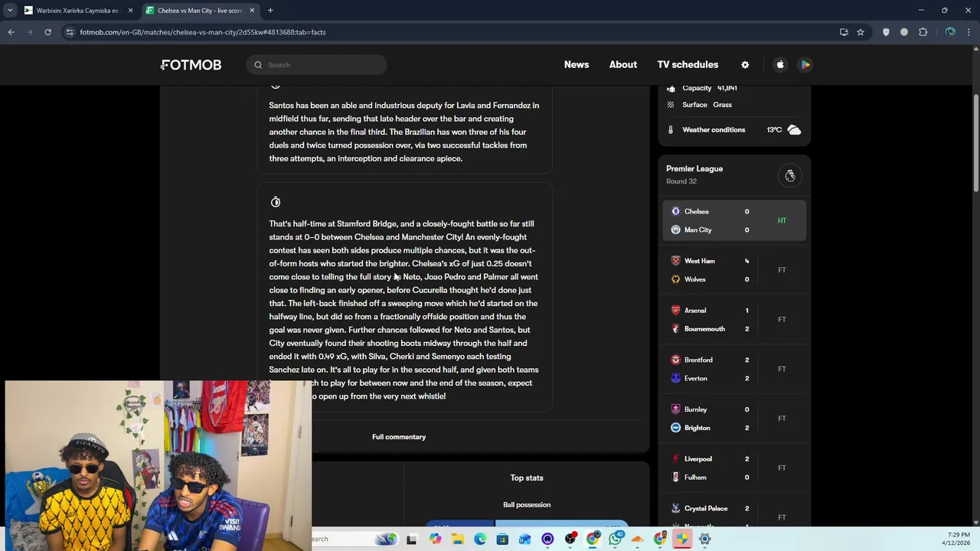Switch to the Warbixin browser tab

coord(77,11)
